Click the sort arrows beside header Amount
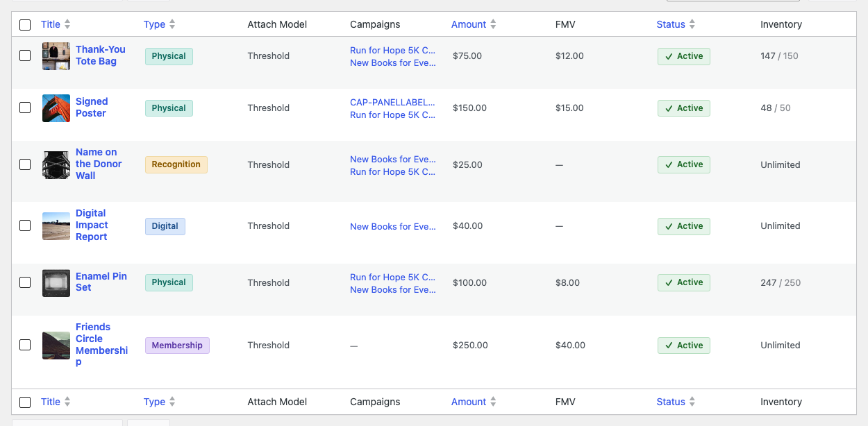Image resolution: width=868 pixels, height=426 pixels. pyautogui.click(x=493, y=24)
